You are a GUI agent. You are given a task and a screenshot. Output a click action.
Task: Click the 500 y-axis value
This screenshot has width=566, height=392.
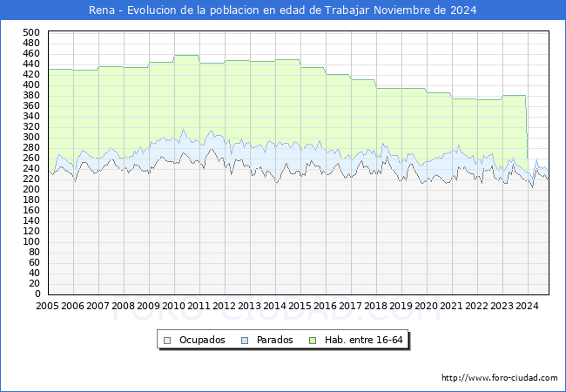click(x=31, y=33)
